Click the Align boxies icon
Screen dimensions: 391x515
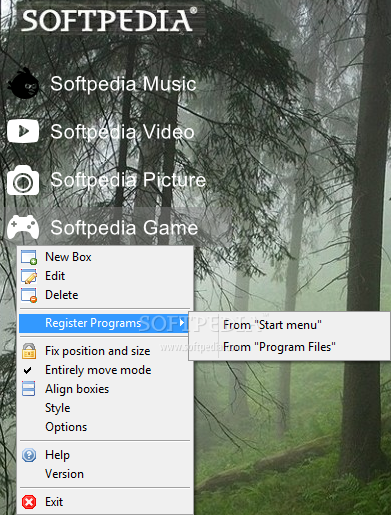pyautogui.click(x=29, y=389)
